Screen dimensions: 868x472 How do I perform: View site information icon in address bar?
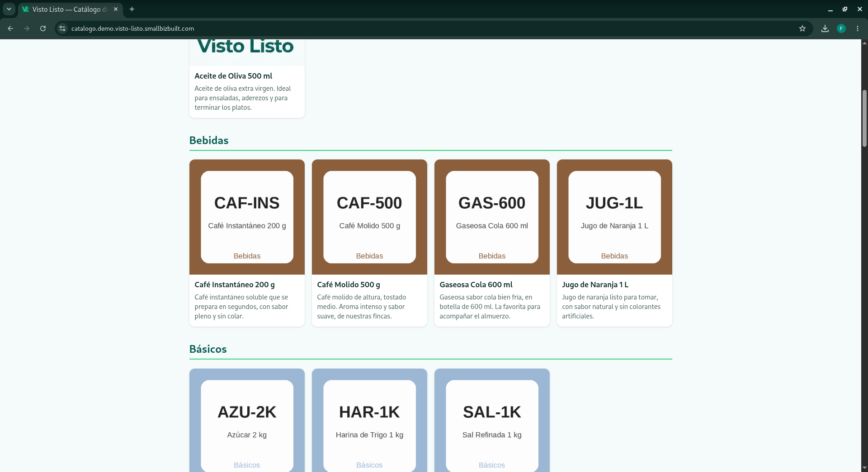[62, 28]
